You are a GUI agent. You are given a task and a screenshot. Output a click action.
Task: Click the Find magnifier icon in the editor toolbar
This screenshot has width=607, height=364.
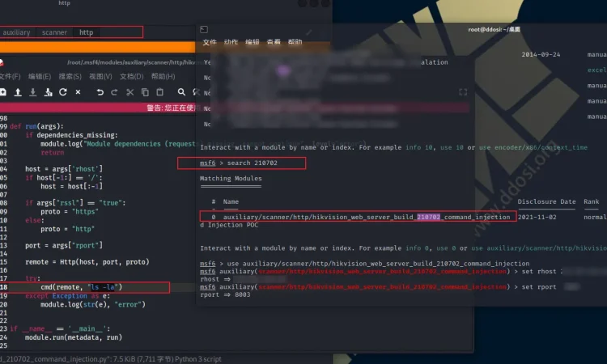pyautogui.click(x=181, y=92)
